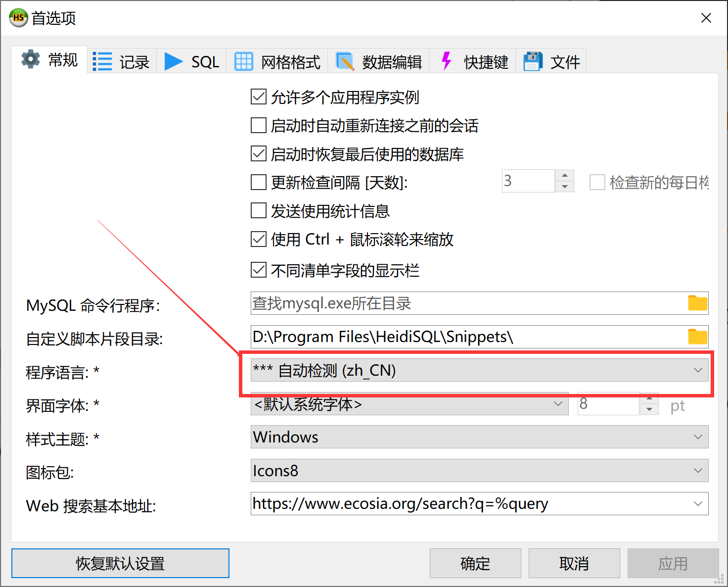Close the 首选项 dialog
The width and height of the screenshot is (728, 587).
[x=706, y=18]
